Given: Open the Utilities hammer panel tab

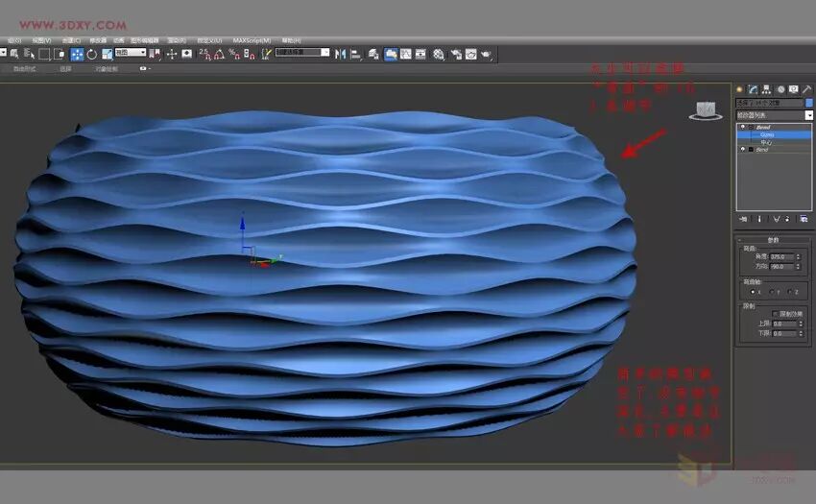Looking at the screenshot, I should 806,89.
